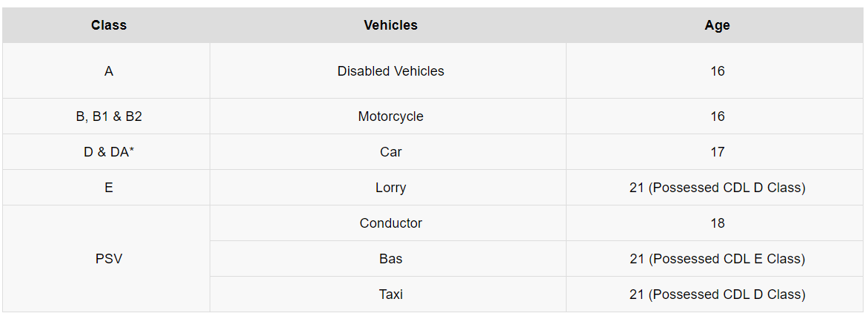
Task: Click 21 (Possessed CDL E Class) cell
Action: [x=717, y=259]
